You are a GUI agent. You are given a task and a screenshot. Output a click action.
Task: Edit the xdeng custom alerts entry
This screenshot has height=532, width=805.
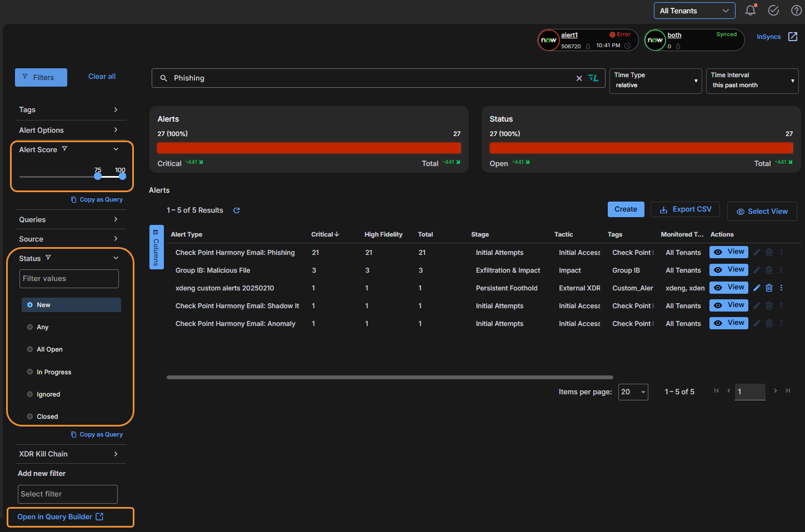tap(756, 288)
